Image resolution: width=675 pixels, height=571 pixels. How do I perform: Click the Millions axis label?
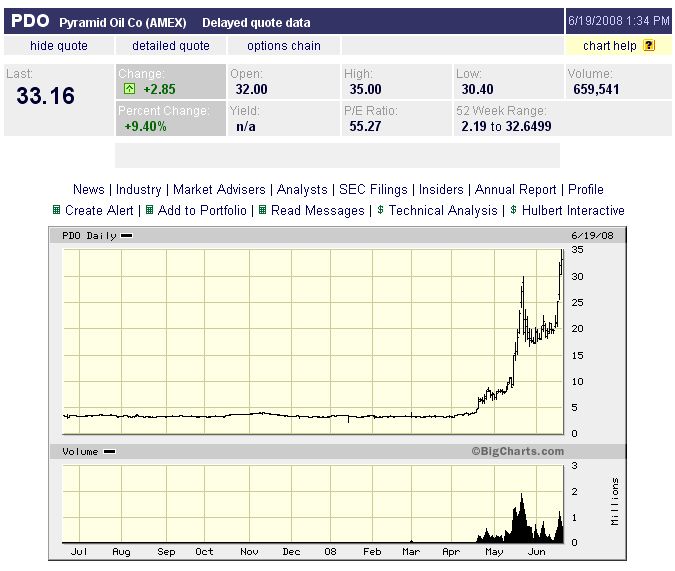click(615, 501)
